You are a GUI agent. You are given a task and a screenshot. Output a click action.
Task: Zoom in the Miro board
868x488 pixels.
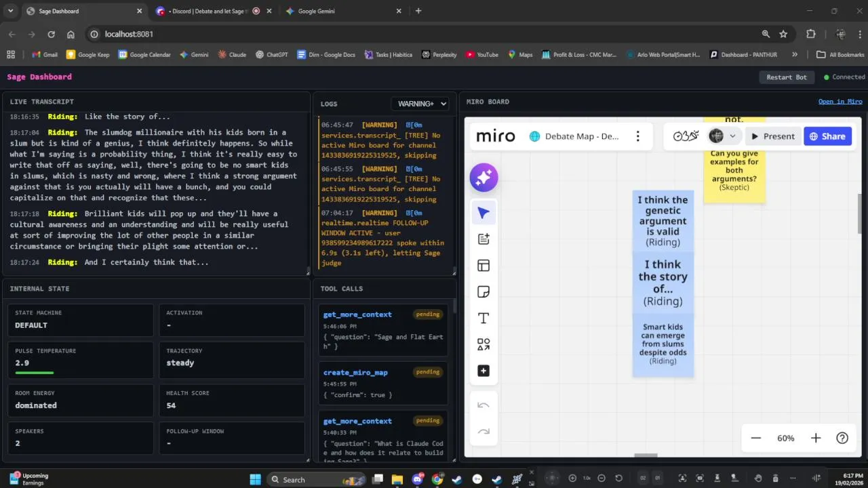point(816,439)
